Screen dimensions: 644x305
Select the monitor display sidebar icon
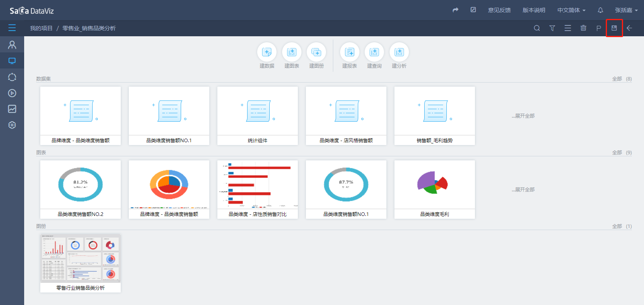(12, 61)
